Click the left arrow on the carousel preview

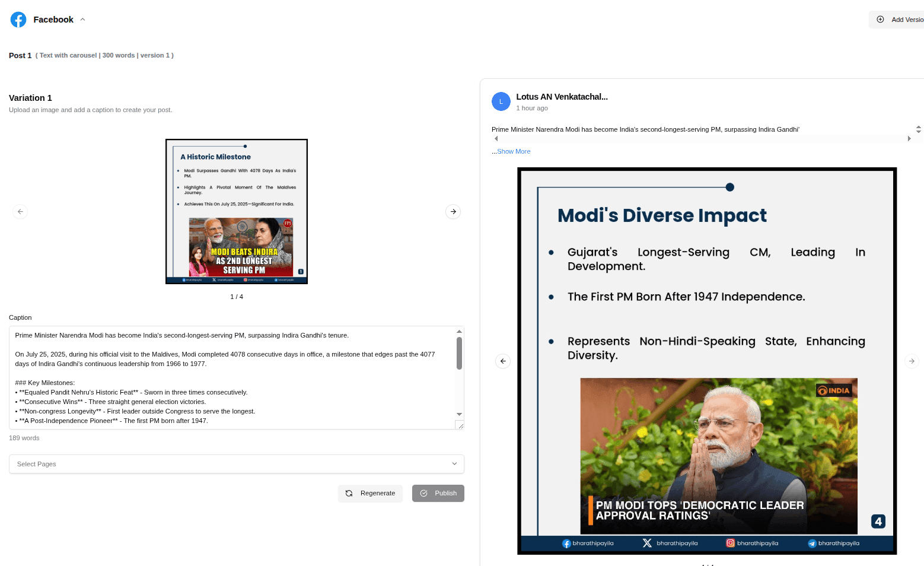(x=20, y=211)
